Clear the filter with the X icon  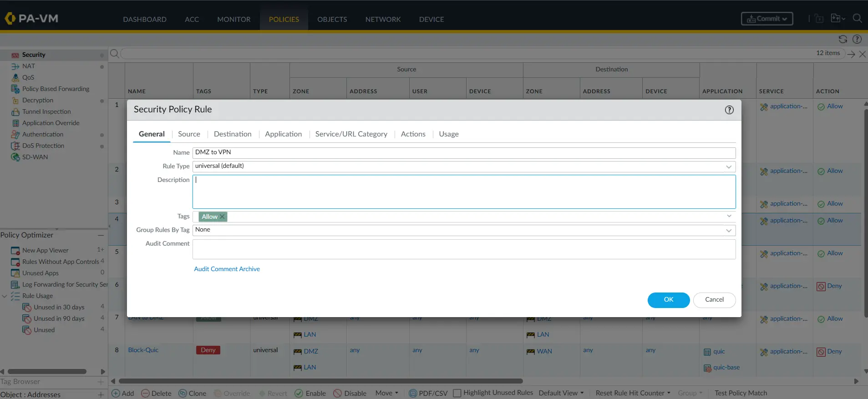coord(863,54)
